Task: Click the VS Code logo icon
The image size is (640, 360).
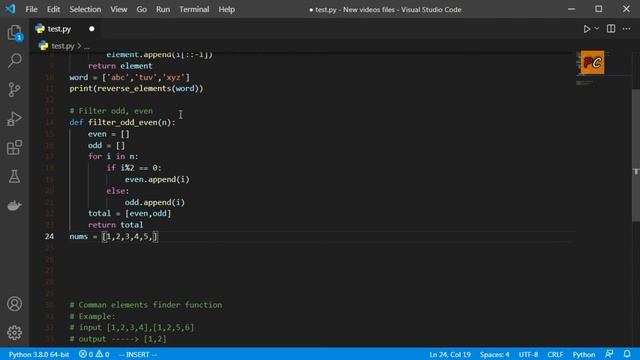Action: pos(10,9)
